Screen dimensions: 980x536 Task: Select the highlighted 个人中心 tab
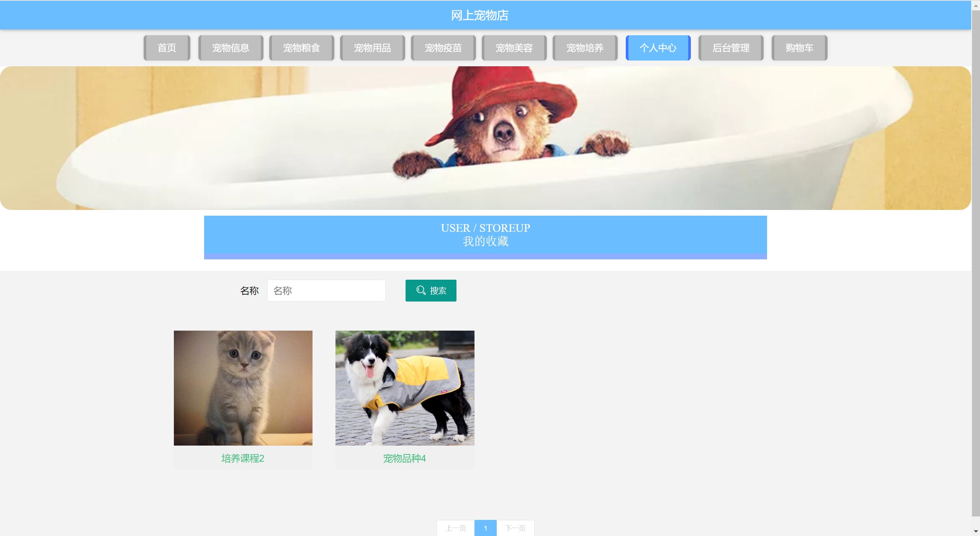pos(658,48)
